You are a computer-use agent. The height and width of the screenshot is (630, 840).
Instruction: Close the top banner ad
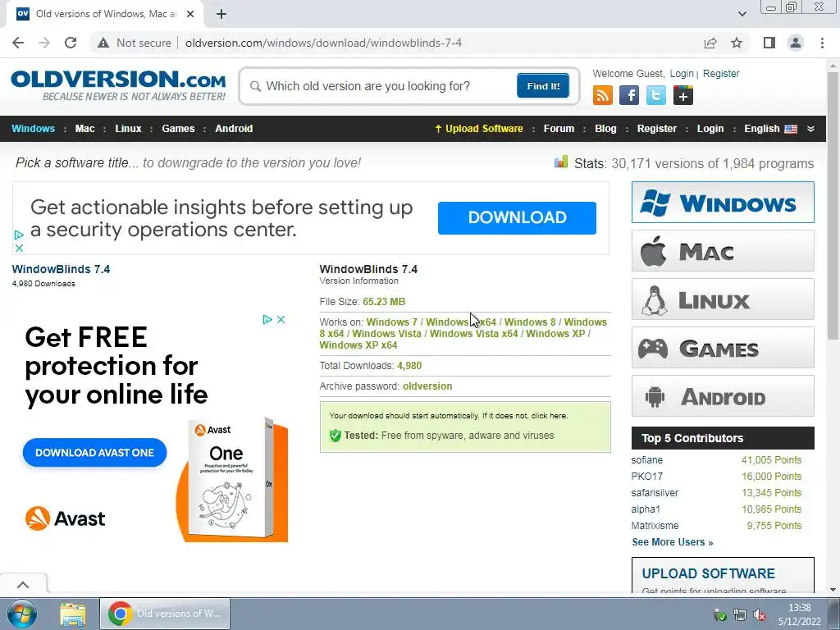[19, 248]
